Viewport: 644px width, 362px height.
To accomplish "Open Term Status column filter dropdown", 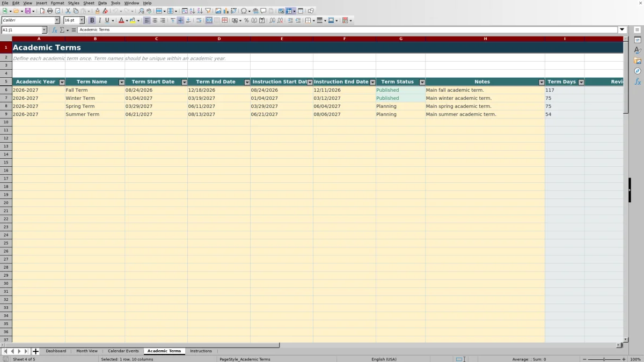I will pos(422,82).
